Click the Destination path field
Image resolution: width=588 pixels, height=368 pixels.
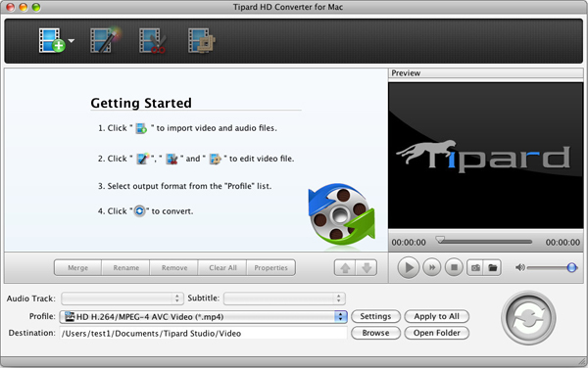[x=203, y=333]
